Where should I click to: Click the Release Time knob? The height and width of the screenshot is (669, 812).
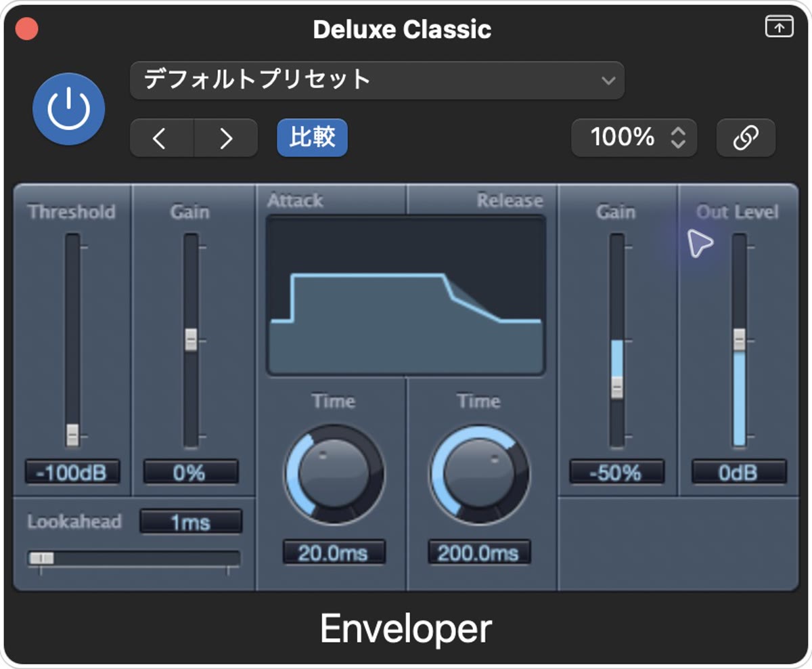479,475
